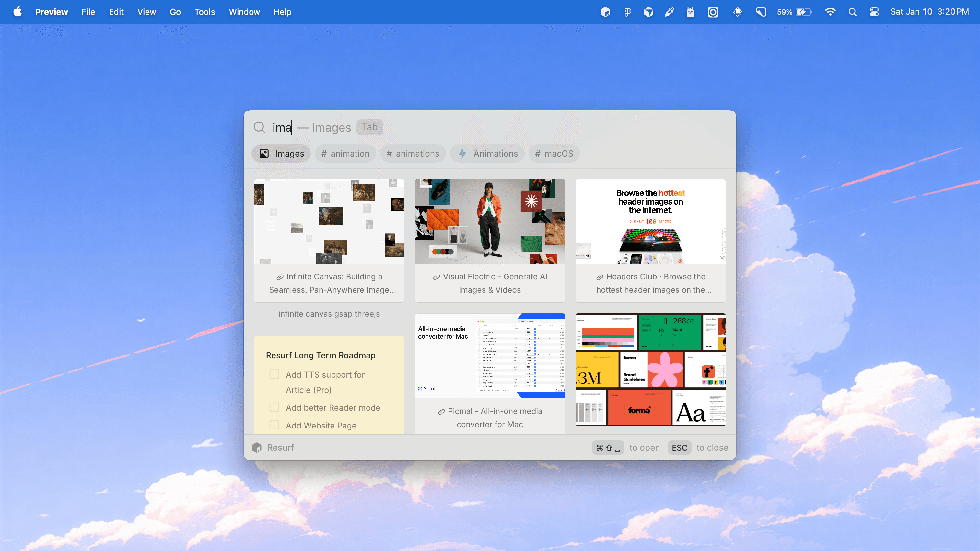
Task: Click the Wi-Fi status icon
Action: 830,12
